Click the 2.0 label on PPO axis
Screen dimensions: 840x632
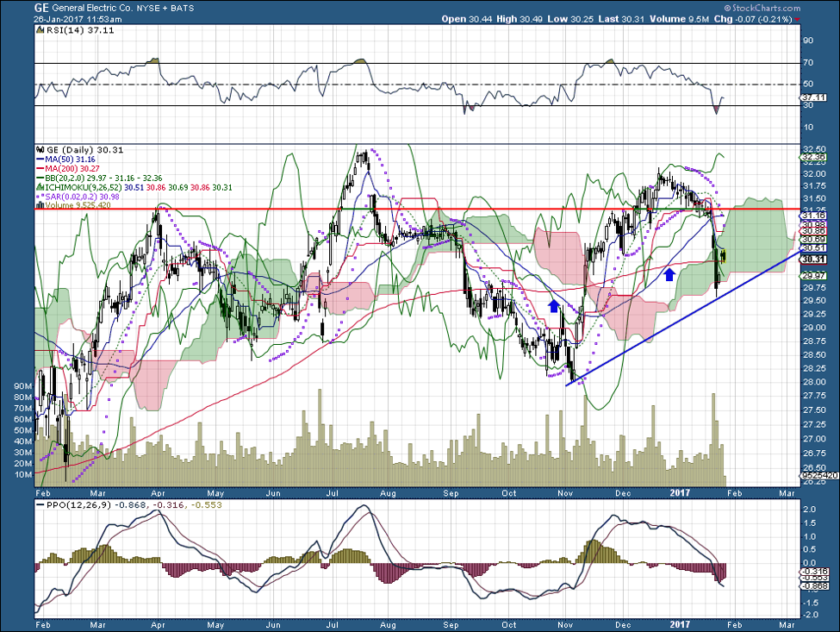tap(810, 510)
